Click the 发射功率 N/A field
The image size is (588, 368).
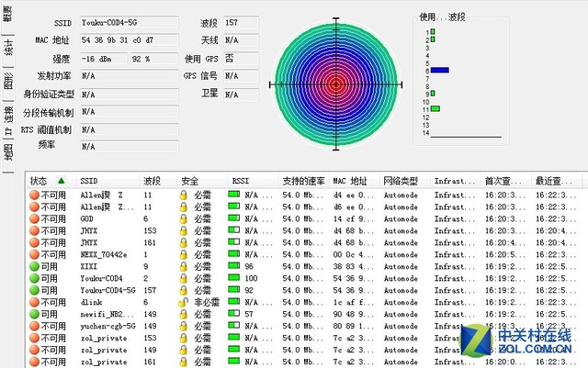[130, 76]
